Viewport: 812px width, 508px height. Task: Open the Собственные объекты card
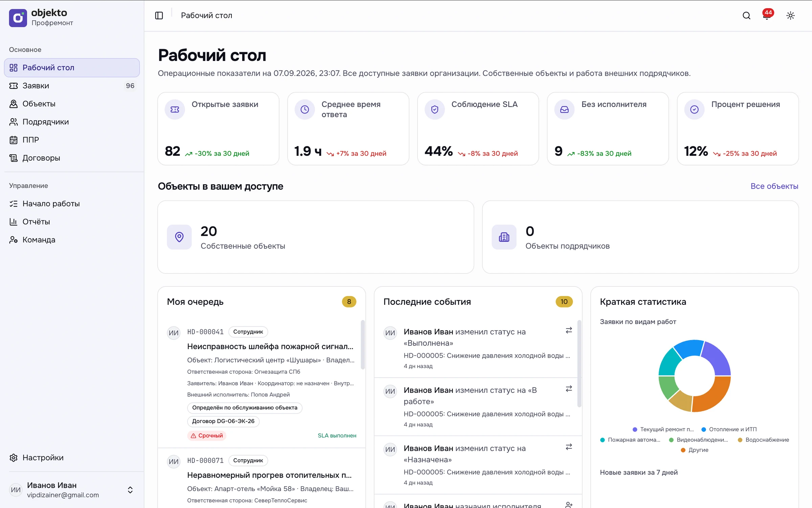(316, 237)
